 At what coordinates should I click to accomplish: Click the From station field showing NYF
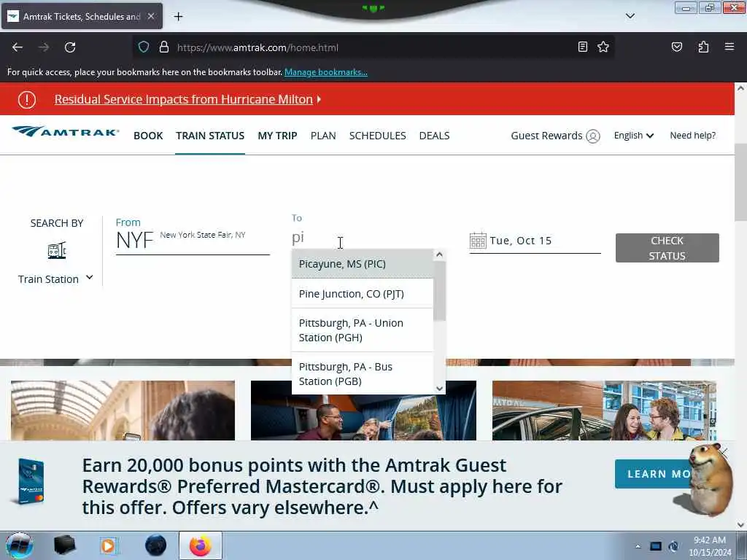(x=193, y=241)
